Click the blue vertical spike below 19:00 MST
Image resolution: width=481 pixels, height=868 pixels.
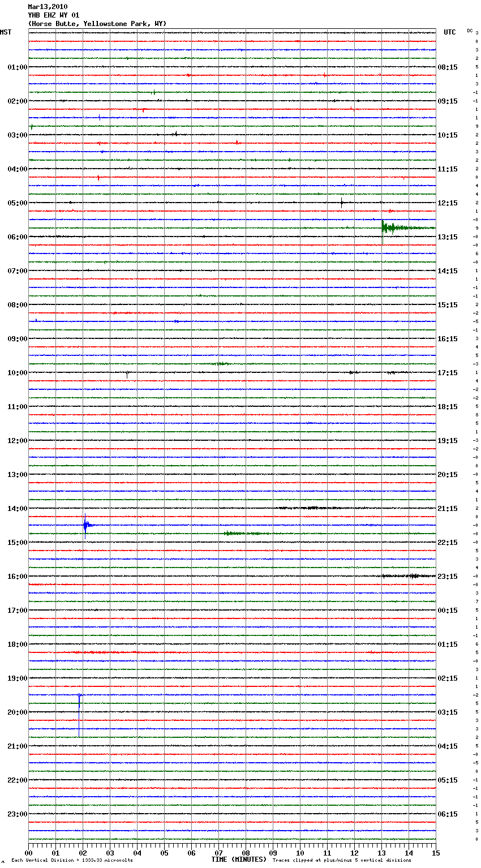(x=79, y=714)
